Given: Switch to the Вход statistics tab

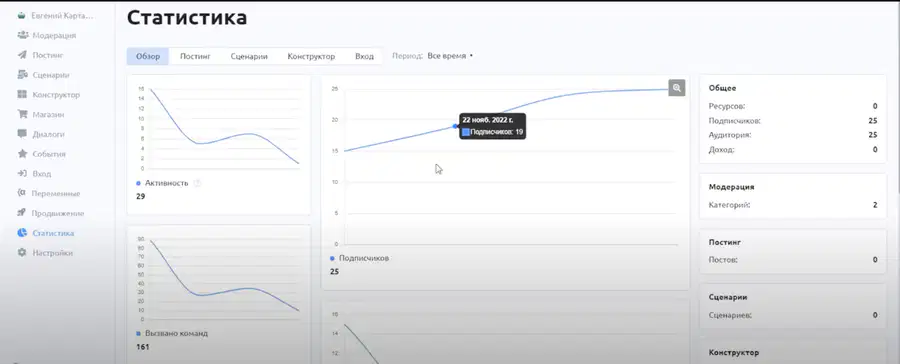Looking at the screenshot, I should 364,56.
